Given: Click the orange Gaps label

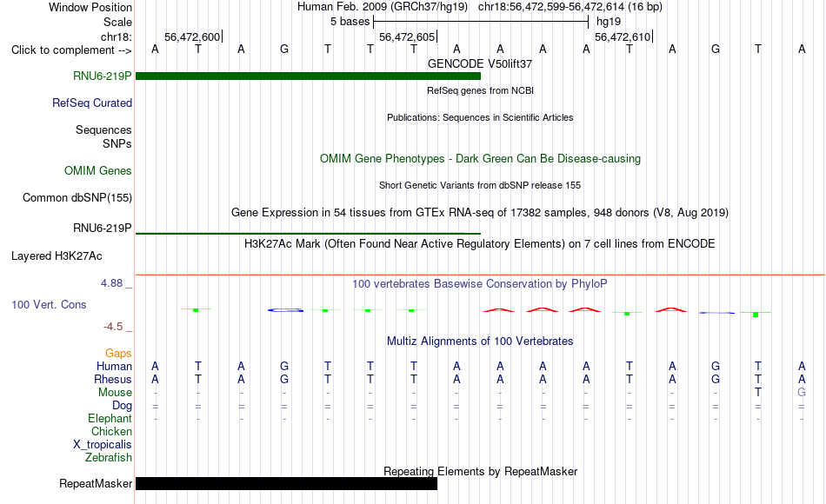Looking at the screenshot, I should pos(118,354).
